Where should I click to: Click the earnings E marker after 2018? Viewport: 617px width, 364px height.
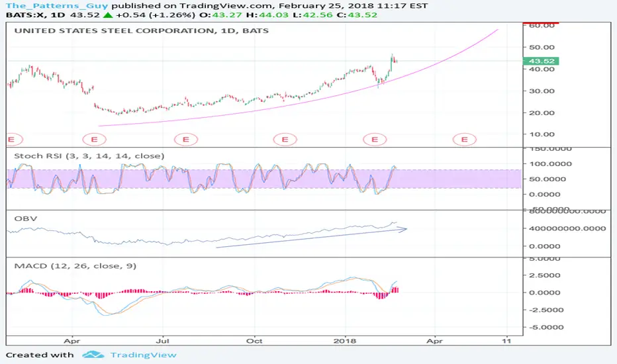375,139
